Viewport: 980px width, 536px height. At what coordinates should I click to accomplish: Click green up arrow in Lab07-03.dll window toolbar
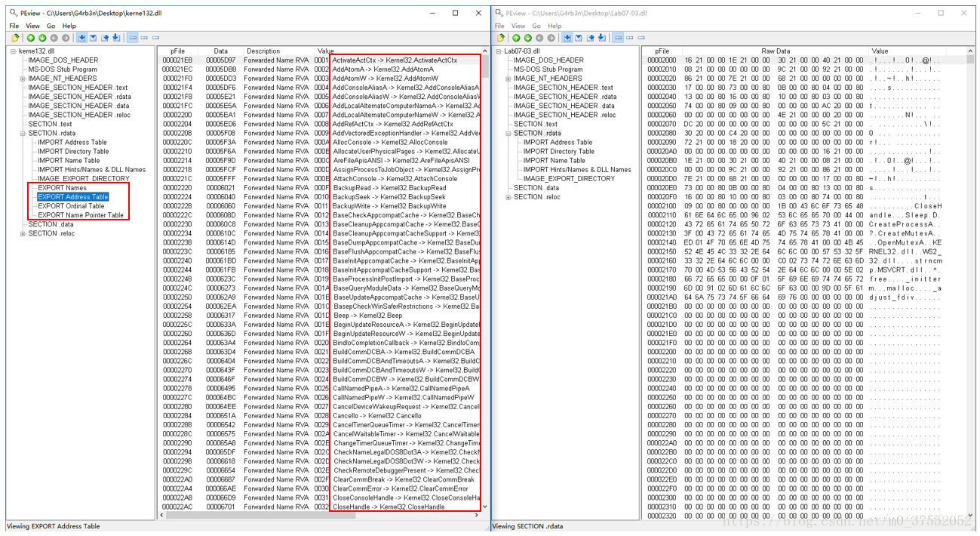(x=517, y=38)
